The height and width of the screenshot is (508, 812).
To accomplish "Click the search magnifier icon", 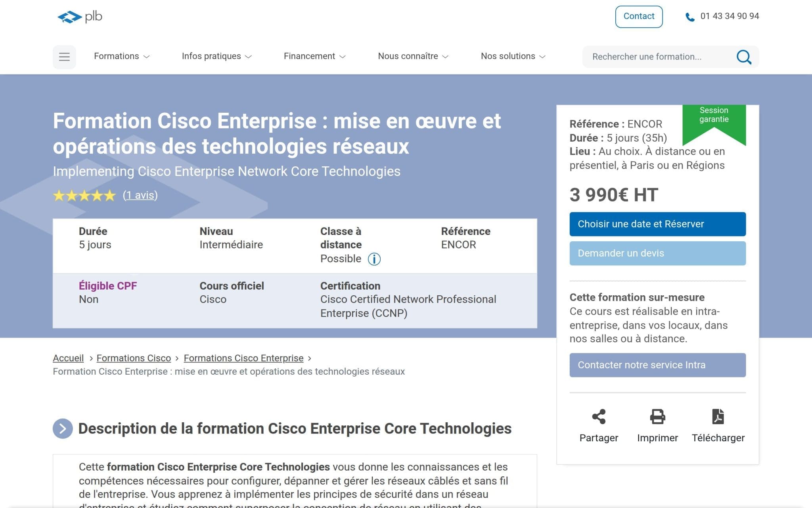I will tap(743, 57).
